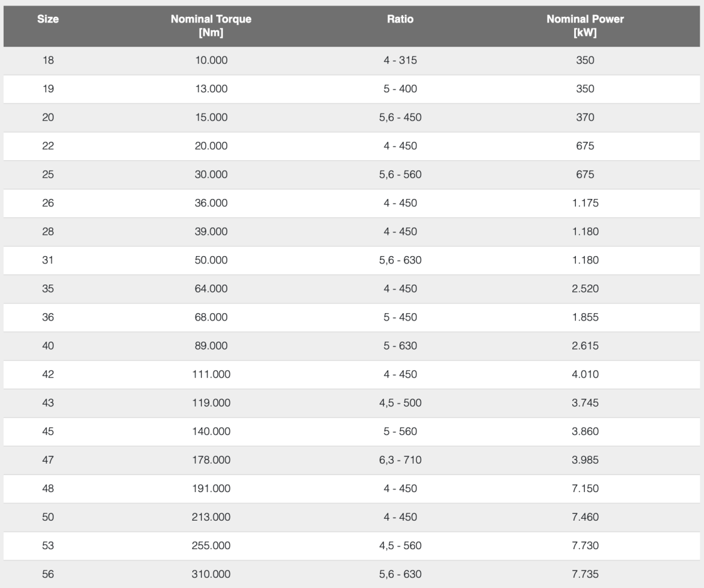Image resolution: width=704 pixels, height=588 pixels.
Task: Click ratio value 4,5 - 500
Action: click(x=400, y=403)
